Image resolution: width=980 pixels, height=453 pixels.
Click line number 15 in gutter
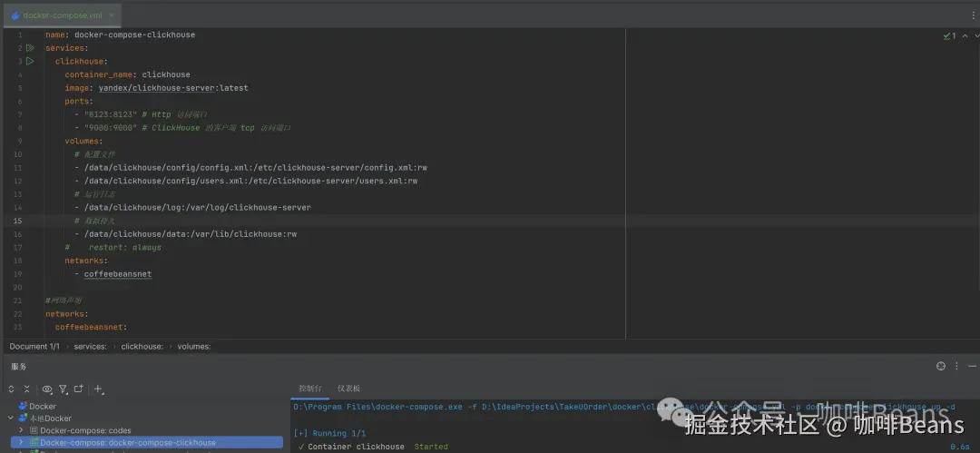[17, 221]
